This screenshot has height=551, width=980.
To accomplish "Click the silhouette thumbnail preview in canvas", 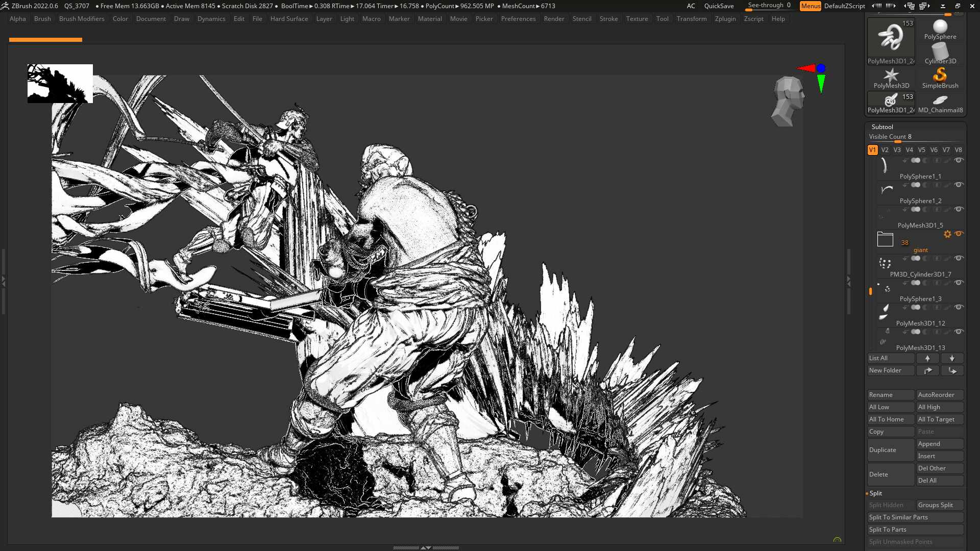I will click(x=60, y=84).
